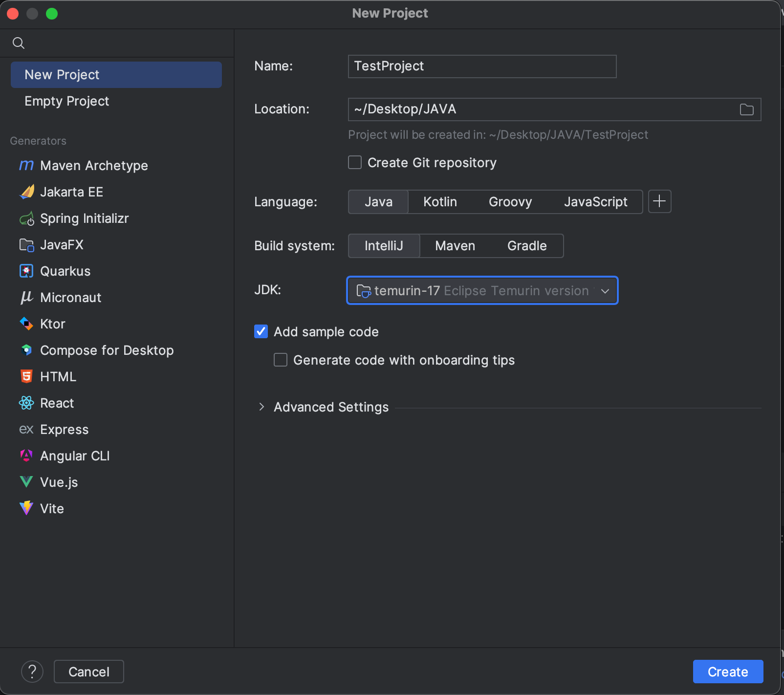Click the Name: label
784x695 pixels.
click(273, 66)
